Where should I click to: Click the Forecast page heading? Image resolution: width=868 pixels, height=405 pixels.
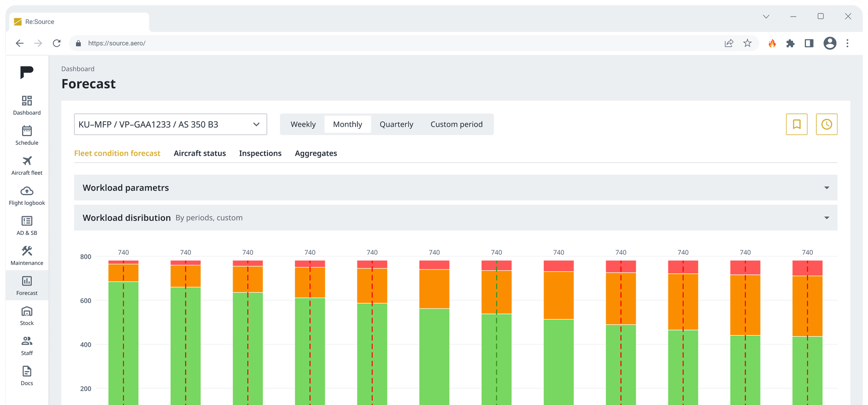(x=88, y=84)
